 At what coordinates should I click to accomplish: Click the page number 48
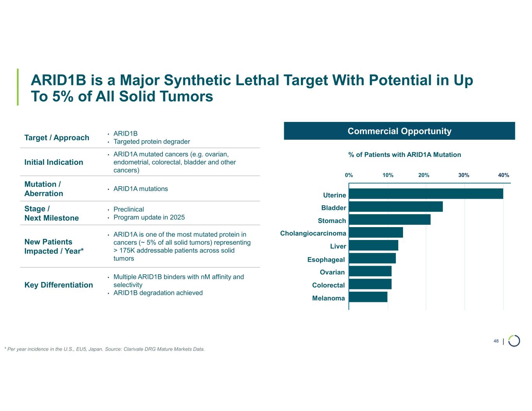[496, 341]
